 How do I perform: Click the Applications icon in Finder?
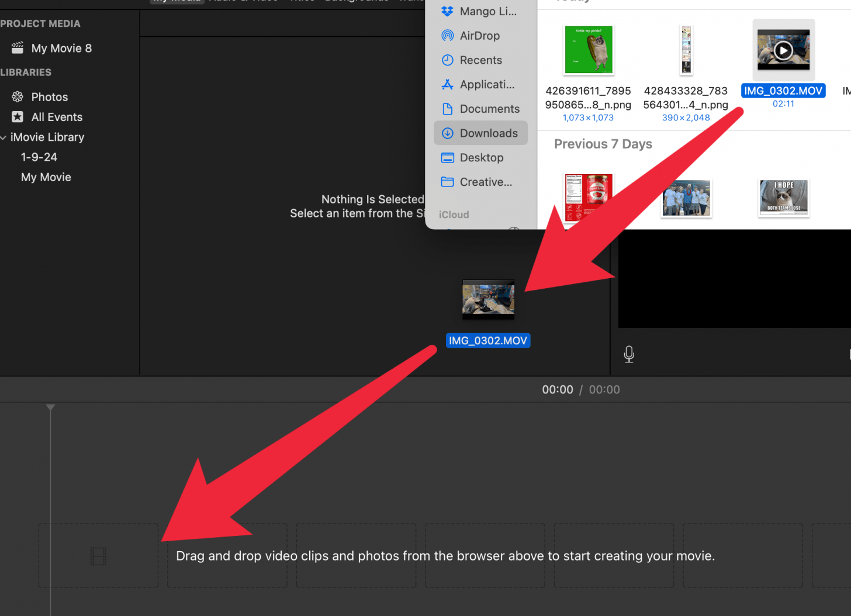click(448, 84)
